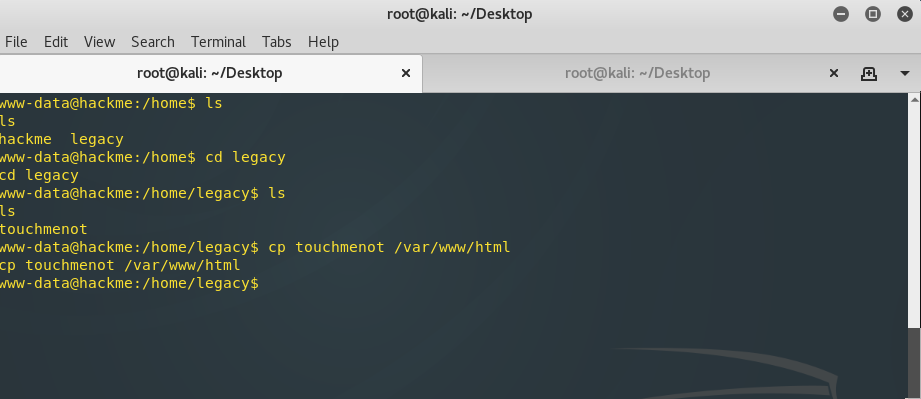Screen dimensions: 921x399
Task: Expand the tab list dropdown arrow
Action: click(905, 73)
